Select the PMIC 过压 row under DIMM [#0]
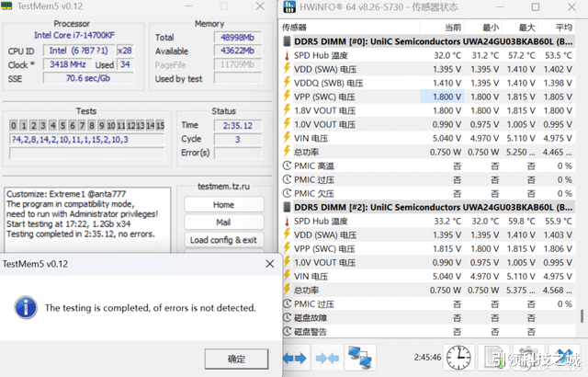 coord(428,179)
